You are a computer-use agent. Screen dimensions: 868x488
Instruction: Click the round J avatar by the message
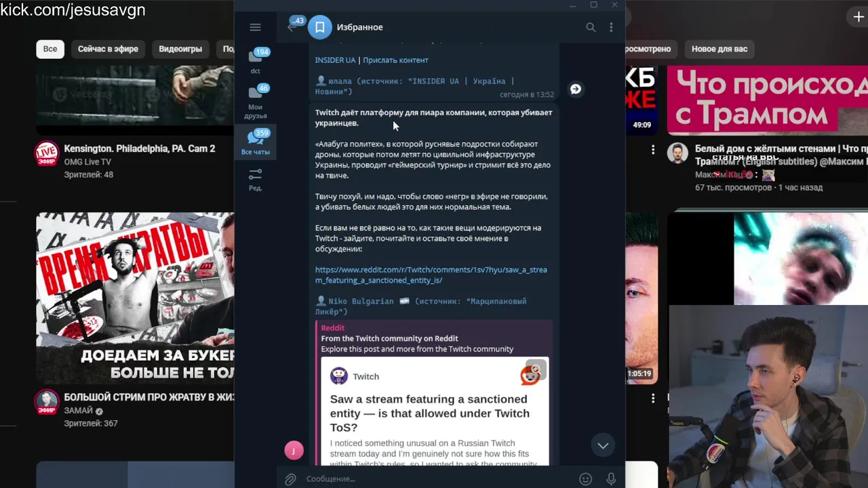(294, 450)
